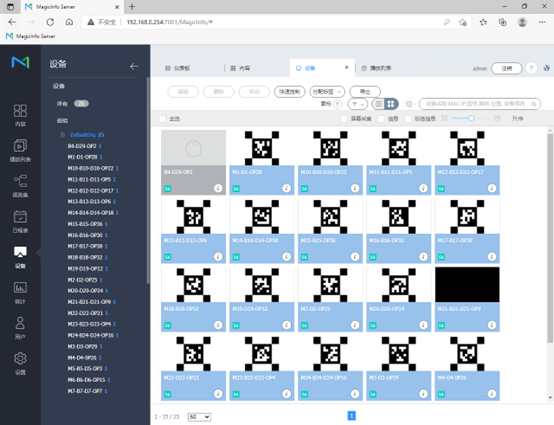This screenshot has width=554, height=425.
Task: Open the 内容 section in left sidebar
Action: pyautogui.click(x=20, y=115)
